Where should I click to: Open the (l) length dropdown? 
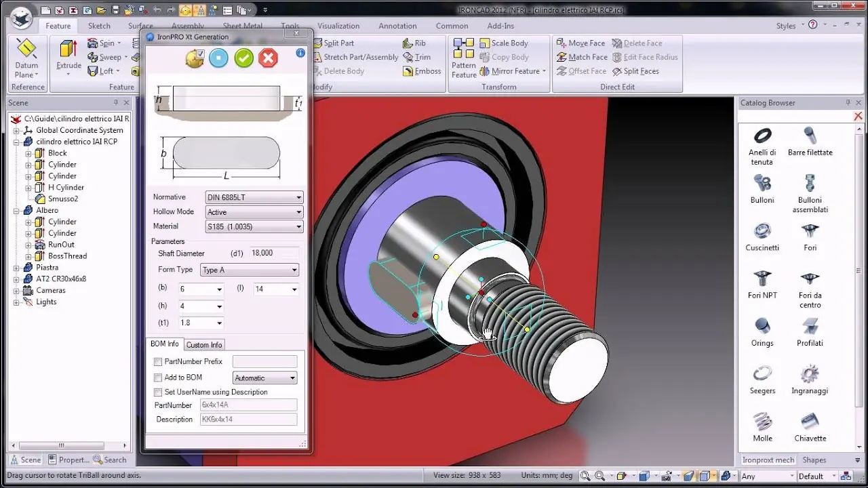point(276,289)
